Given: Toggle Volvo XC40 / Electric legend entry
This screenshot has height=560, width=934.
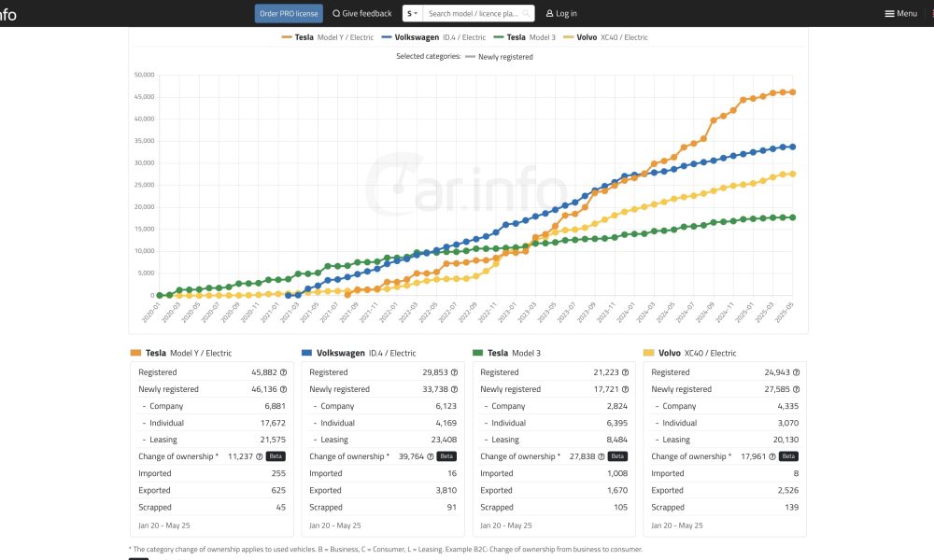Looking at the screenshot, I should (x=605, y=37).
